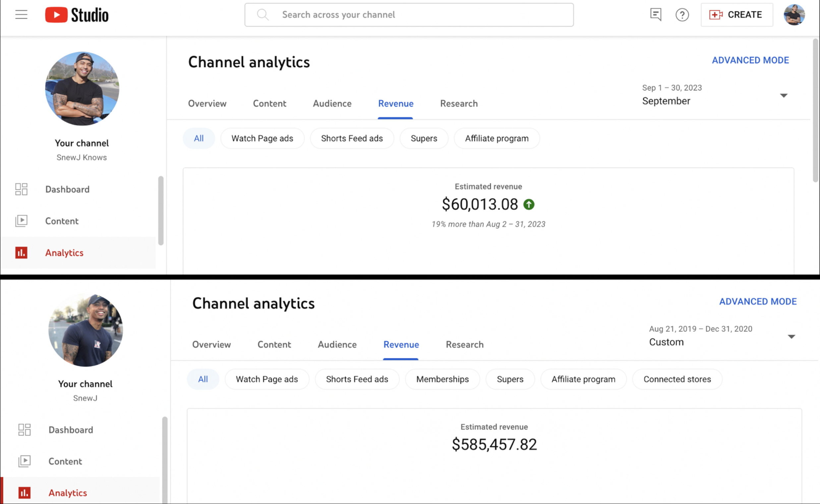This screenshot has height=504, width=820.
Task: Select Watch Page ads chip in September panel
Action: pyautogui.click(x=262, y=138)
